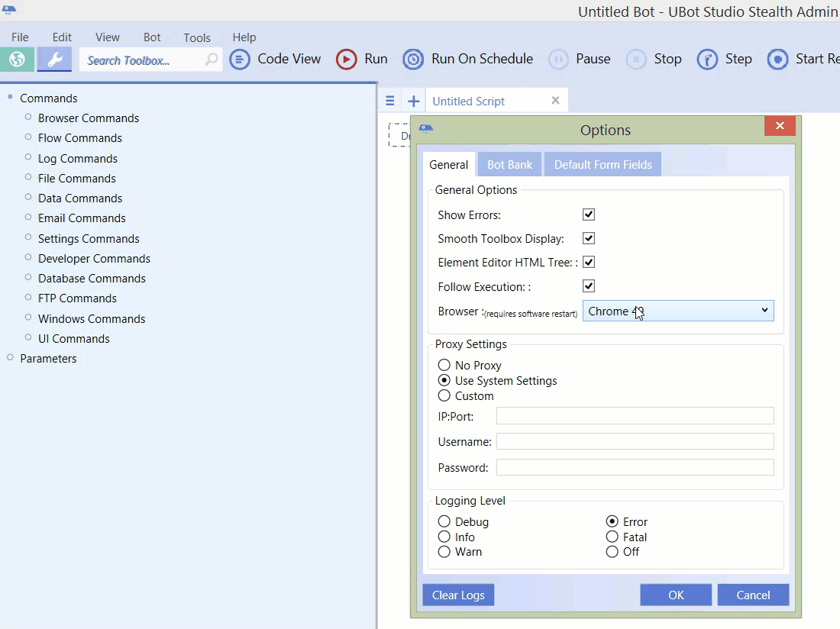This screenshot has width=840, height=629.
Task: Expand Log Commands category
Action: coord(28,156)
